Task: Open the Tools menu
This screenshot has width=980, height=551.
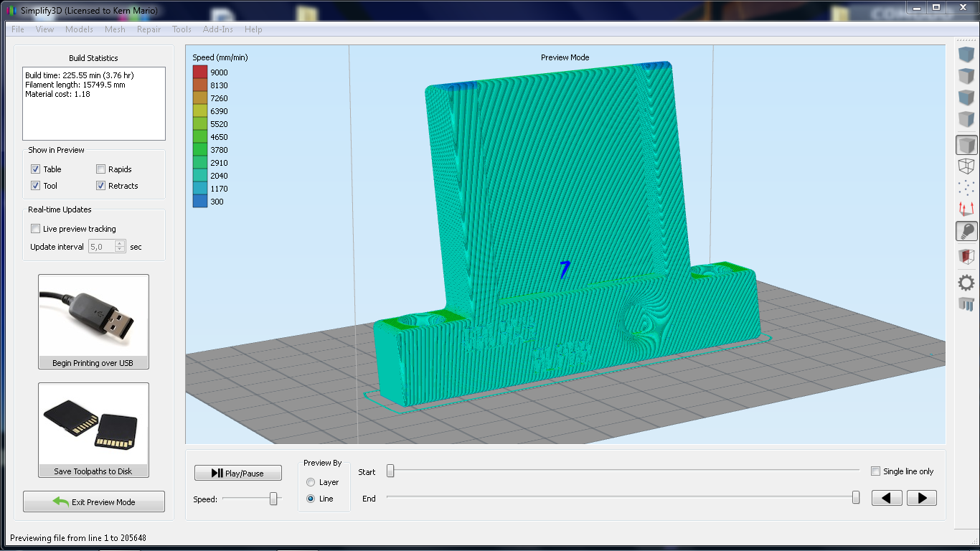Action: pos(182,29)
